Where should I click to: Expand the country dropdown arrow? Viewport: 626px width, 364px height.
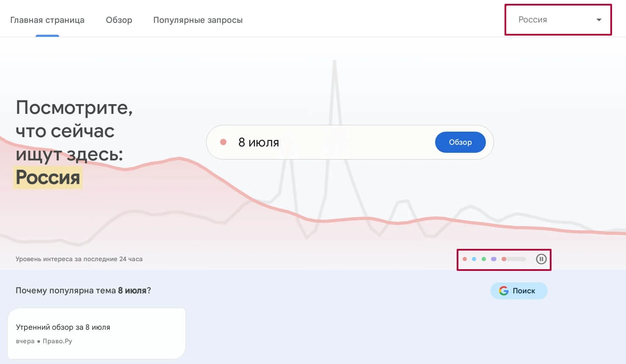click(x=599, y=20)
